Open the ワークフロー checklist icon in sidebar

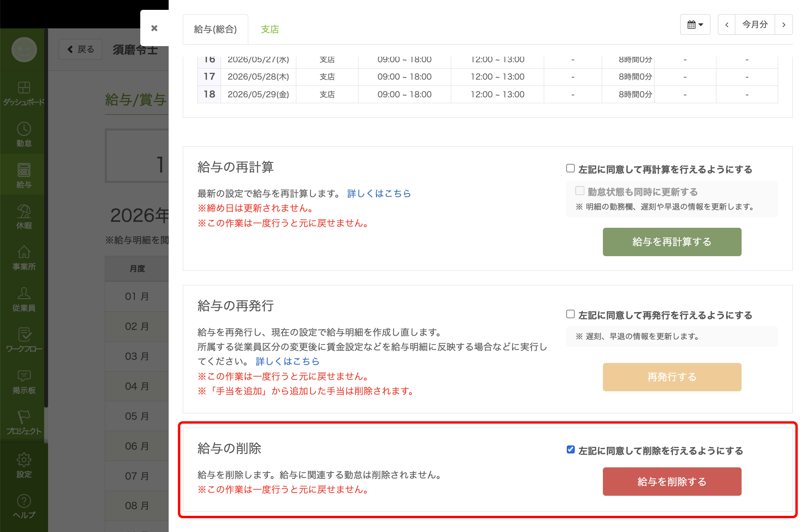[x=24, y=340]
